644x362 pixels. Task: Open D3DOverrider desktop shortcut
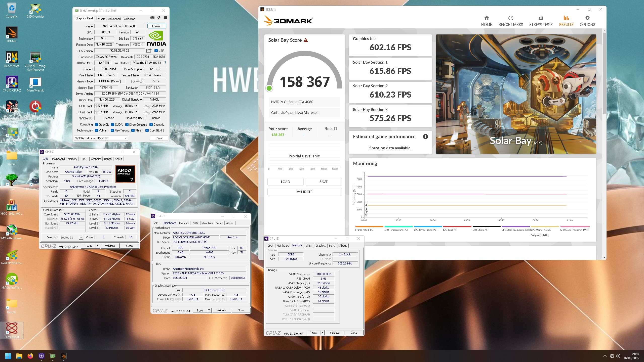coord(35,11)
